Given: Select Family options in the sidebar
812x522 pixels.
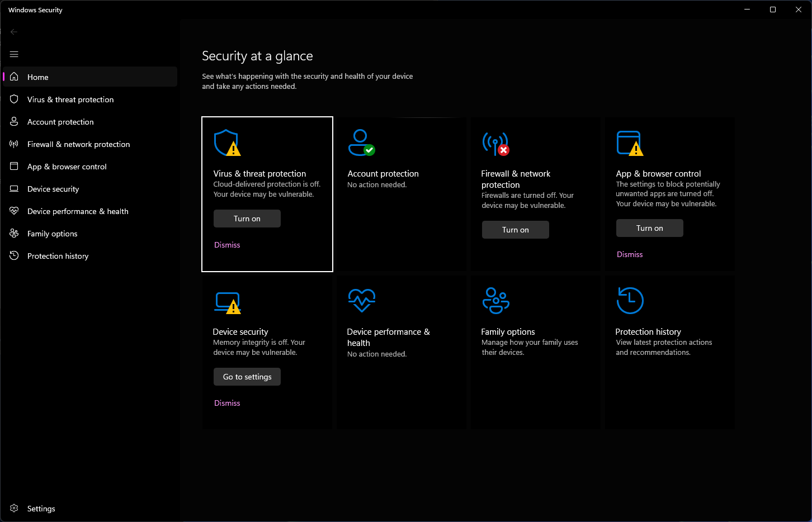Looking at the screenshot, I should 90,233.
